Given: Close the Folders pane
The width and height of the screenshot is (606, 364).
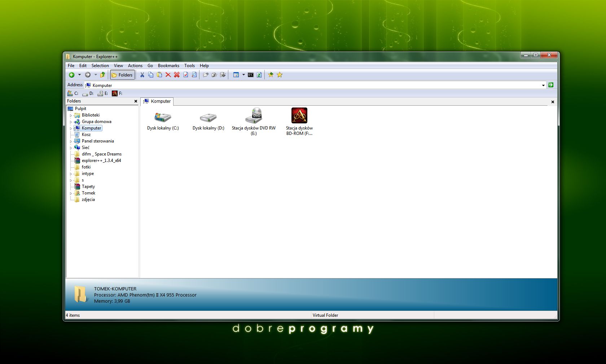Looking at the screenshot, I should coord(136,101).
